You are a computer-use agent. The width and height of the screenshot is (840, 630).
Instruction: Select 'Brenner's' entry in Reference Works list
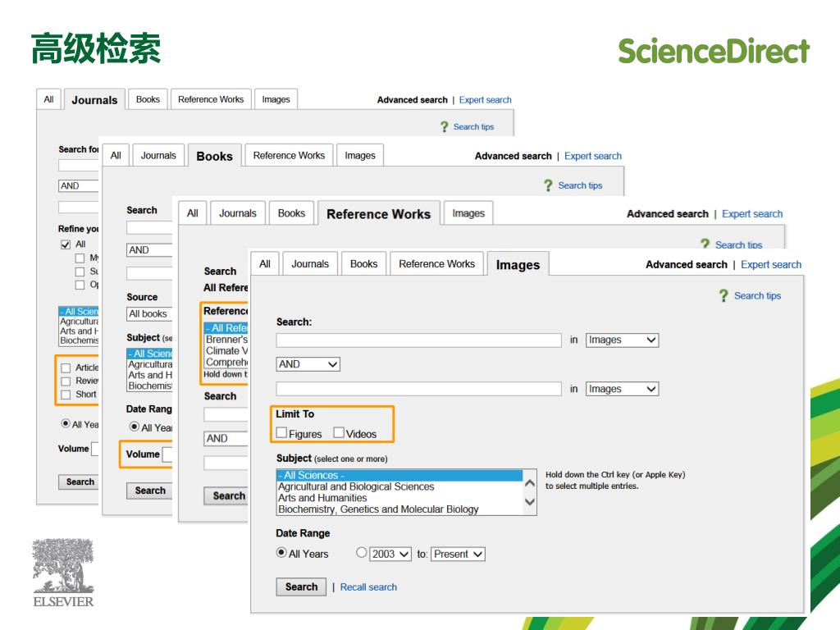[x=226, y=340]
